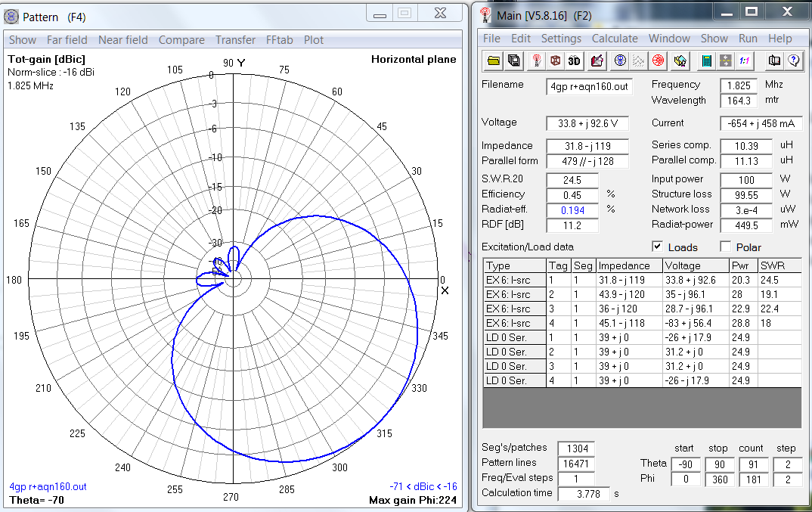
Task: Click the Seg's/patches field showing 1304
Action: click(576, 448)
